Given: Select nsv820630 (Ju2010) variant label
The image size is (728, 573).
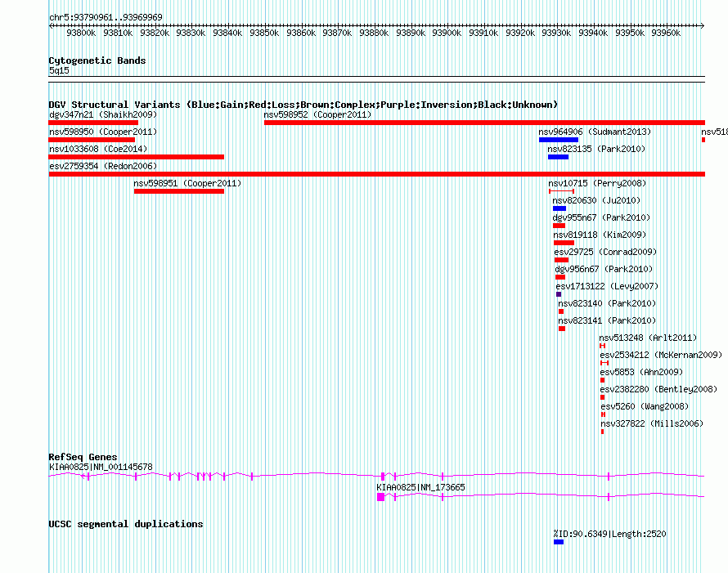Looking at the screenshot, I should point(596,200).
